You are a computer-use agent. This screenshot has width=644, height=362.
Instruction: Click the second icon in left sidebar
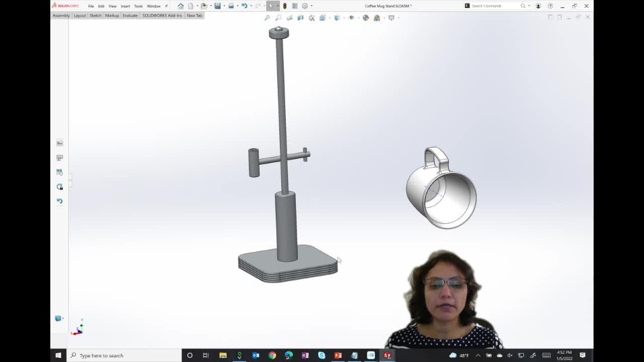[60, 158]
